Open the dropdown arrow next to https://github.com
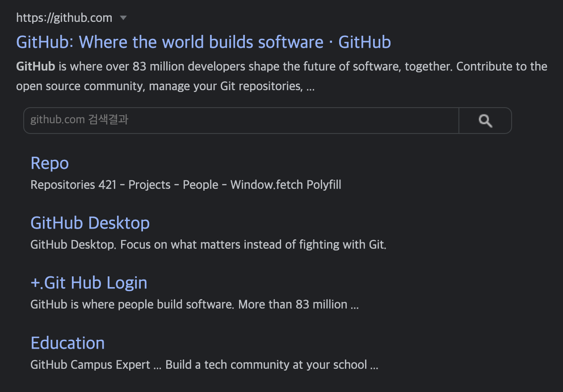563x392 pixels. click(x=124, y=18)
